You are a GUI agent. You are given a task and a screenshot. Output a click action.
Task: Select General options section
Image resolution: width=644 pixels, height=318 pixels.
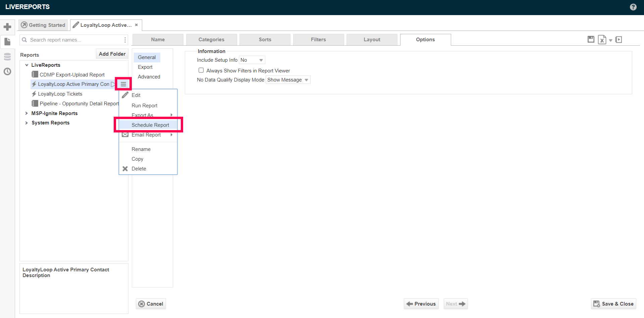tap(147, 57)
